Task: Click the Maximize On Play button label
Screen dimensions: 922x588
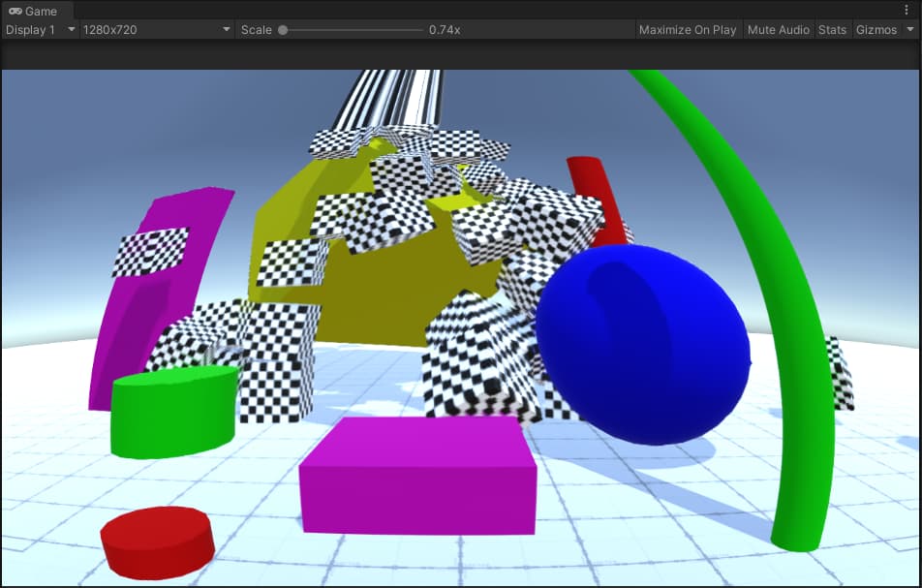Action: click(688, 30)
